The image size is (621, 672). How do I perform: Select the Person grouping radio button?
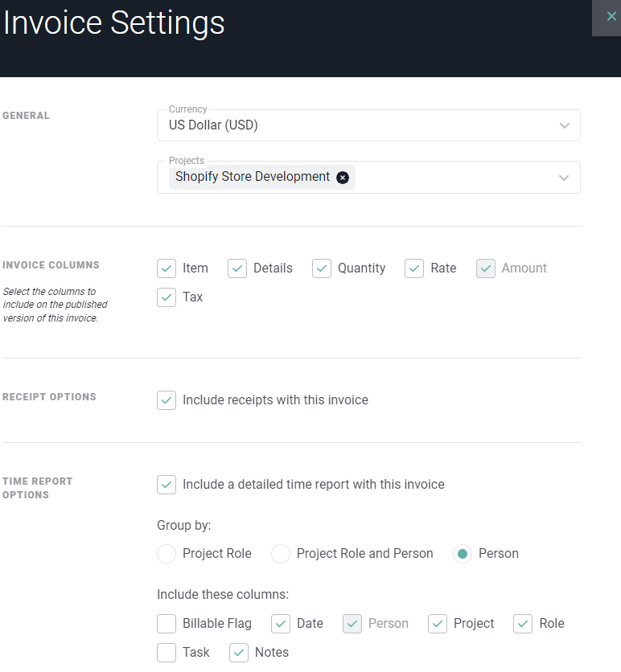click(463, 554)
